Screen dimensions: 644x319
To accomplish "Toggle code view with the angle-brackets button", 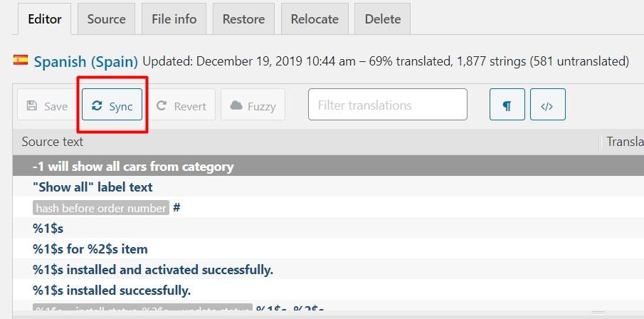I will tap(547, 106).
